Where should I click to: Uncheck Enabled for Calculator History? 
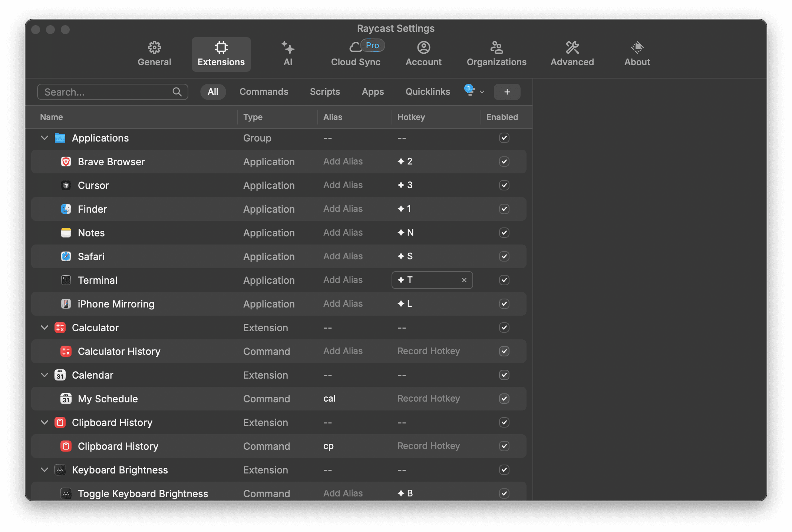(x=504, y=351)
